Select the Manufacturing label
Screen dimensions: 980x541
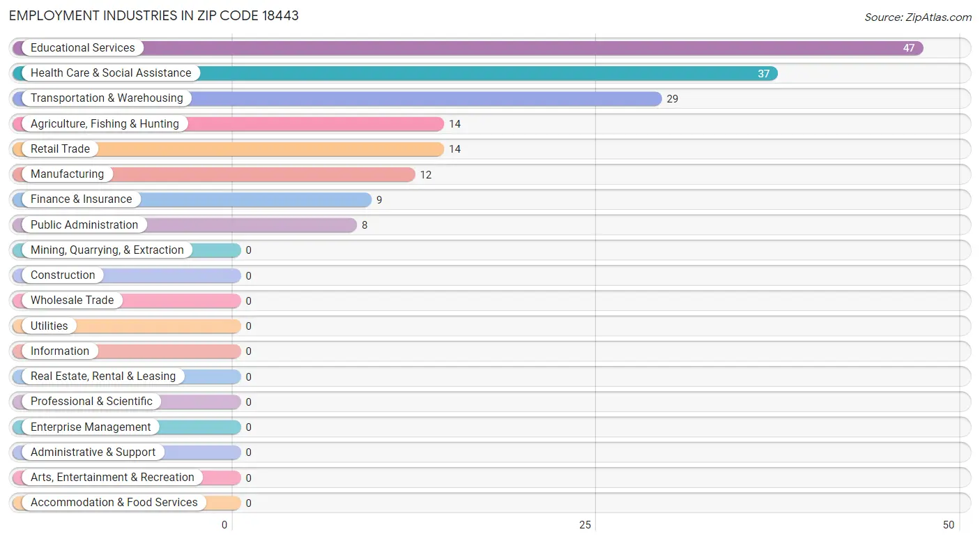pyautogui.click(x=67, y=174)
